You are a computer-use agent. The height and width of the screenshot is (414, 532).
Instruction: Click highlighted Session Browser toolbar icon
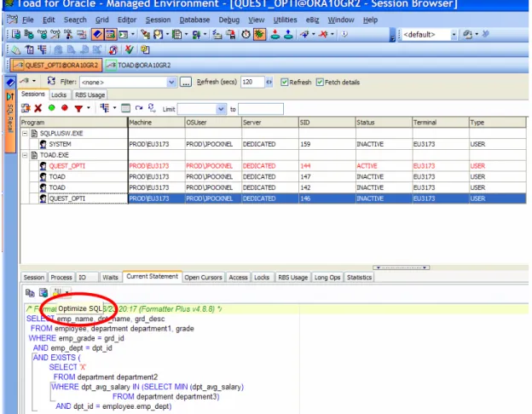pyautogui.click(x=110, y=34)
